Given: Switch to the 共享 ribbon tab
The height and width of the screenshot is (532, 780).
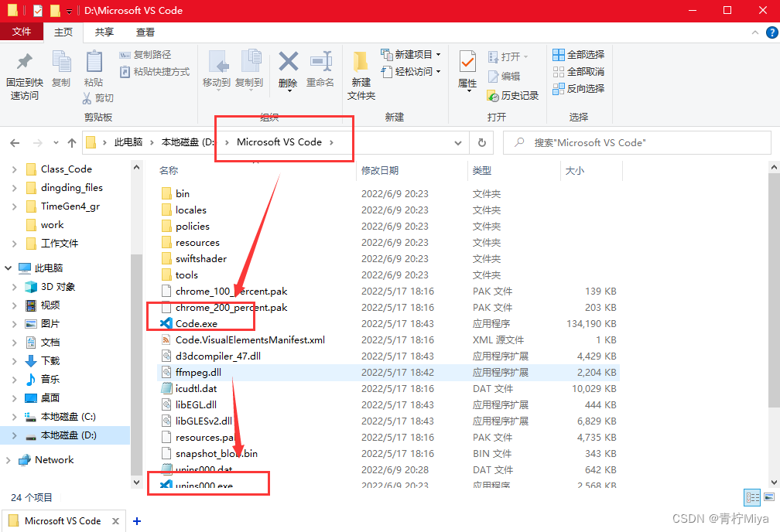Looking at the screenshot, I should pyautogui.click(x=104, y=32).
